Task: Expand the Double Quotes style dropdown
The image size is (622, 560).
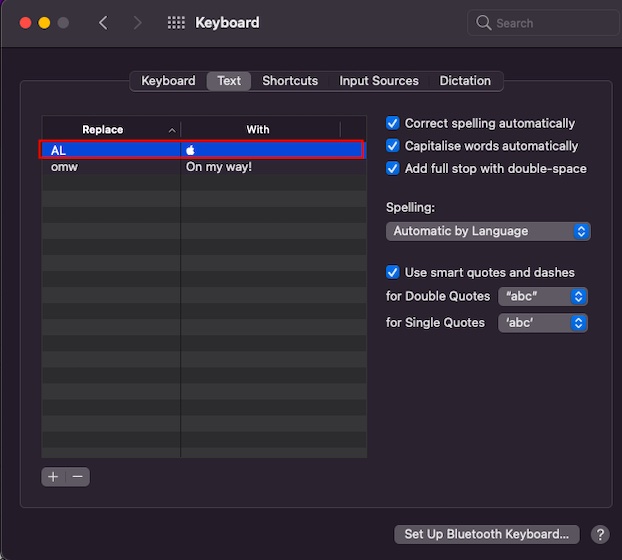Action: tap(542, 296)
